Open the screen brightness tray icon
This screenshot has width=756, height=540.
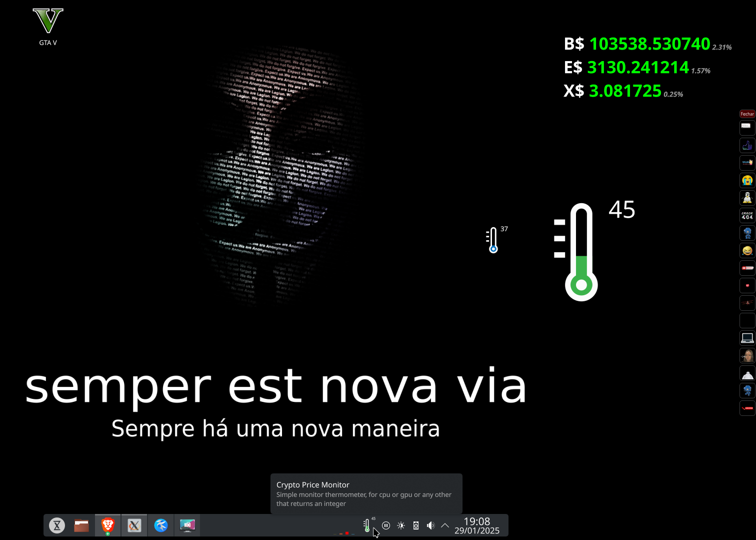pos(401,525)
